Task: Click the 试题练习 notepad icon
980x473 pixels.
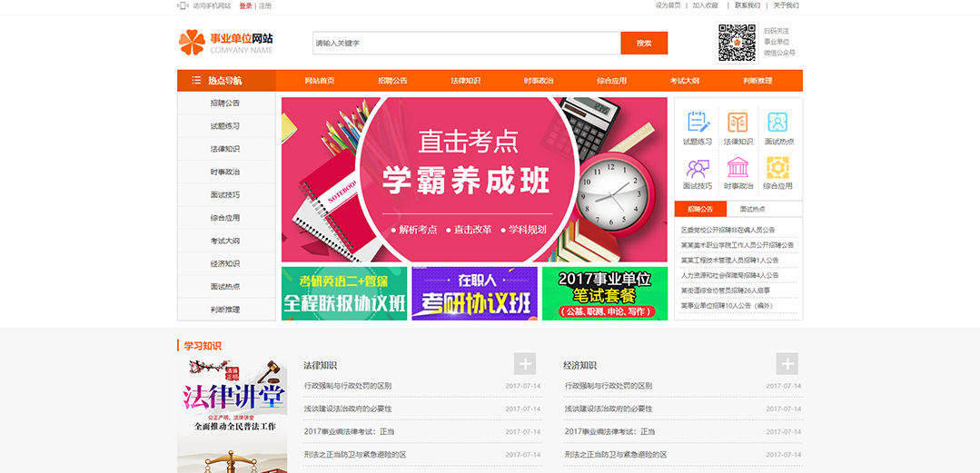Action: [698, 122]
